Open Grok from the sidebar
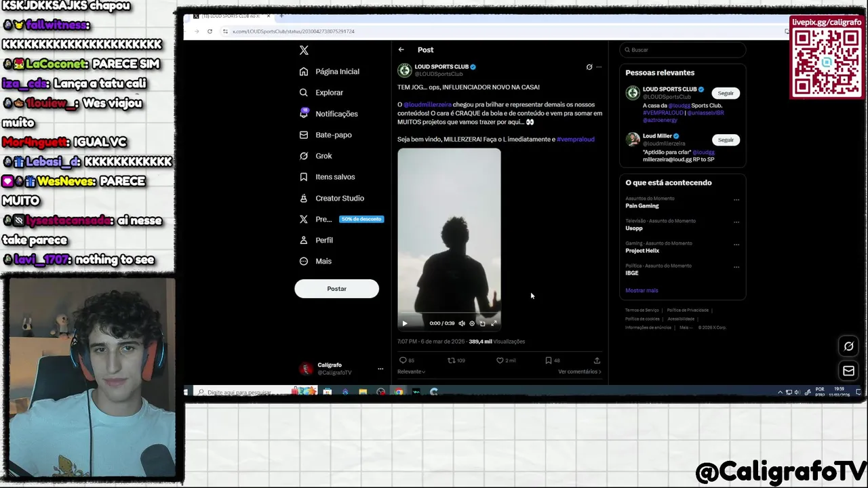Screen dimensions: 868x488 315,156
